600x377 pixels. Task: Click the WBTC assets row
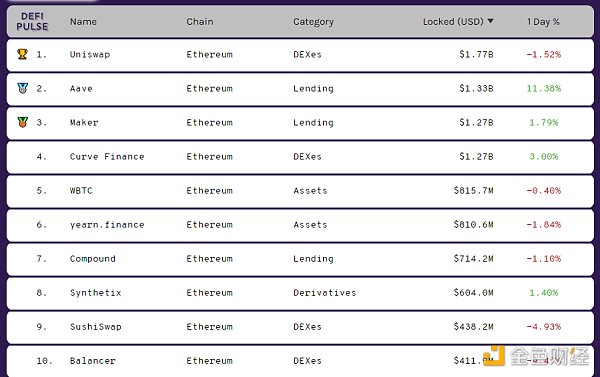(x=300, y=191)
